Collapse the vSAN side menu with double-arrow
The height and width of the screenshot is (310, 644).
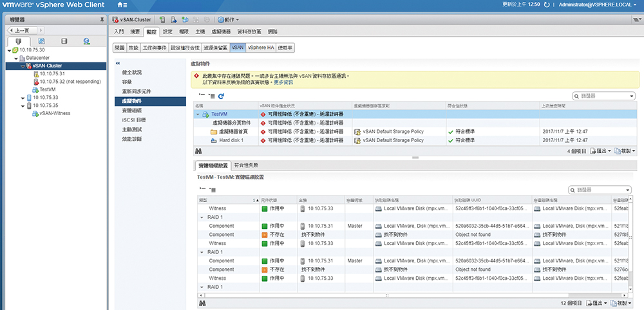pos(118,63)
